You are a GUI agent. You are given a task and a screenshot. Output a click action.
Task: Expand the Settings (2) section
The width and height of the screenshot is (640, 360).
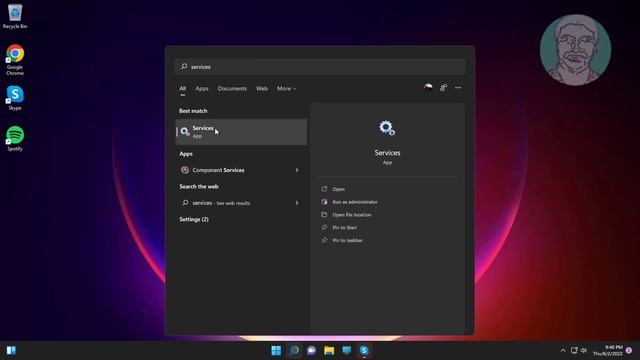[x=194, y=220]
